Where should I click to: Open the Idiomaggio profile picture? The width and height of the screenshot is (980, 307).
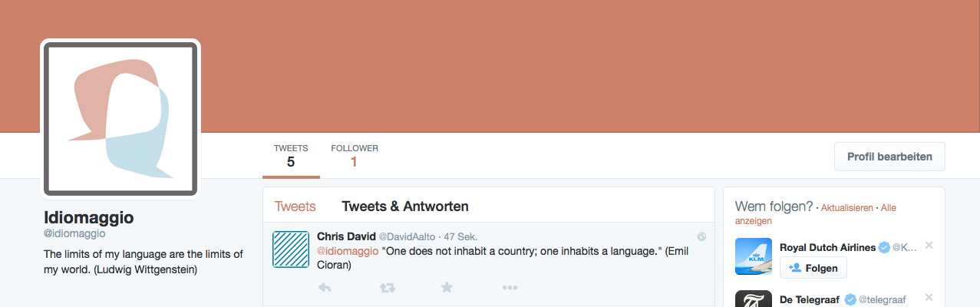120,117
